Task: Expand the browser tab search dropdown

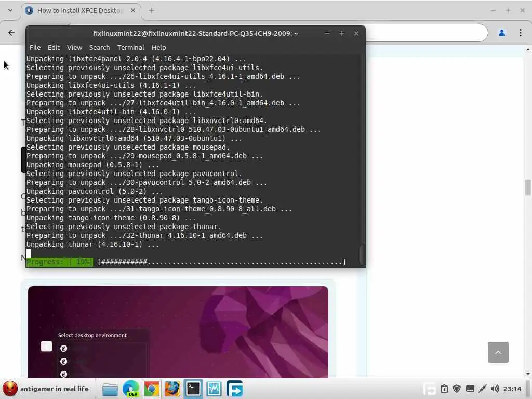Action: (x=10, y=10)
